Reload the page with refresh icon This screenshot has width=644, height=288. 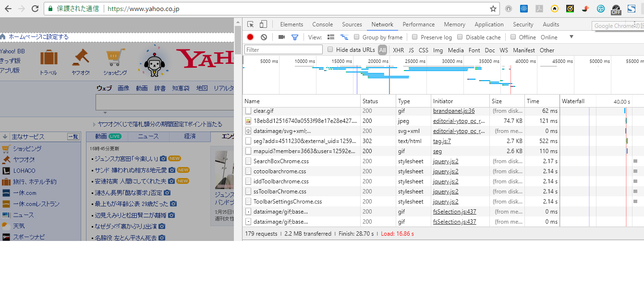[35, 9]
